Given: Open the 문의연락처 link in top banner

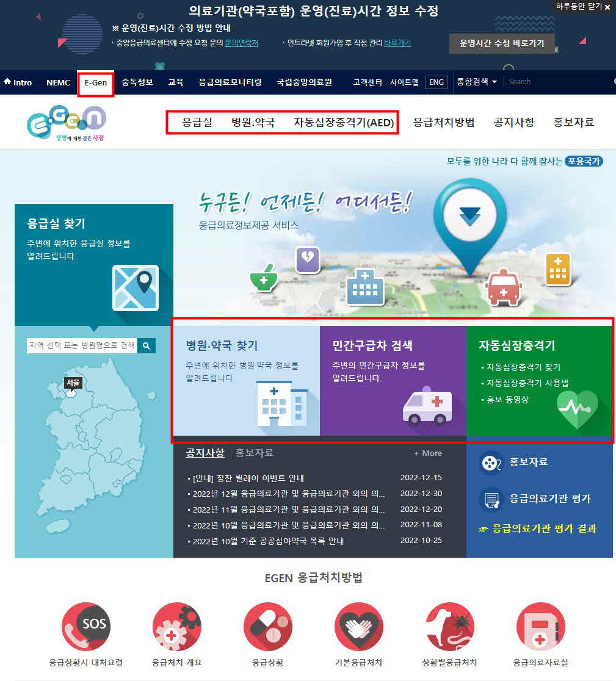Looking at the screenshot, I should [241, 43].
